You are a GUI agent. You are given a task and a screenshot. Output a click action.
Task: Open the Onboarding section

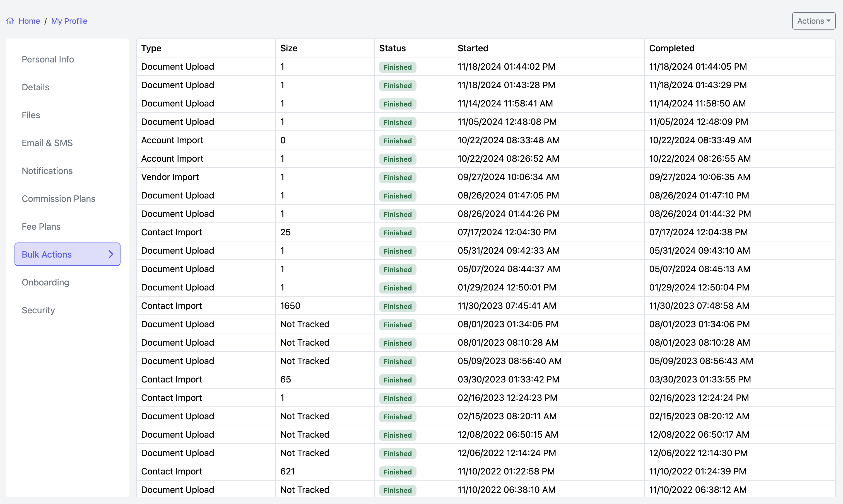pyautogui.click(x=45, y=282)
